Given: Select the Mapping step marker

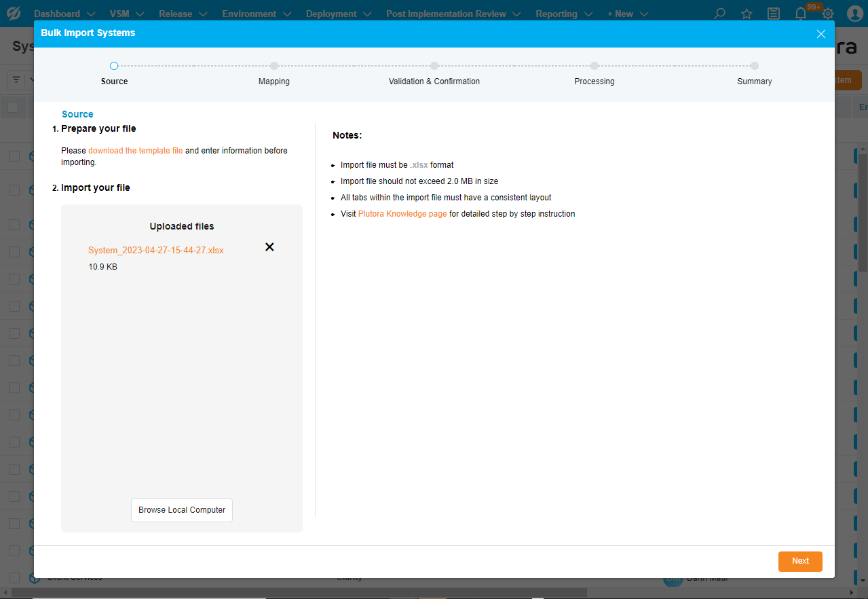Looking at the screenshot, I should point(274,66).
